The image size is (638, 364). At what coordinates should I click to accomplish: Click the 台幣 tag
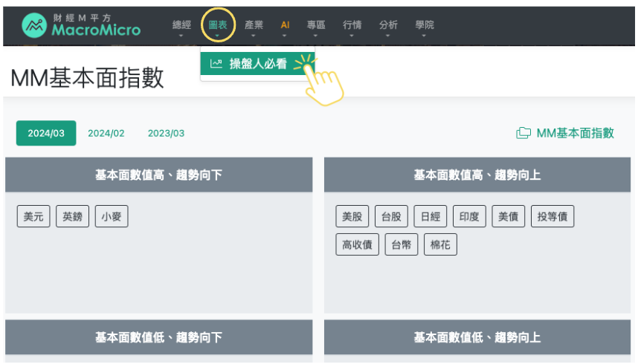[402, 244]
